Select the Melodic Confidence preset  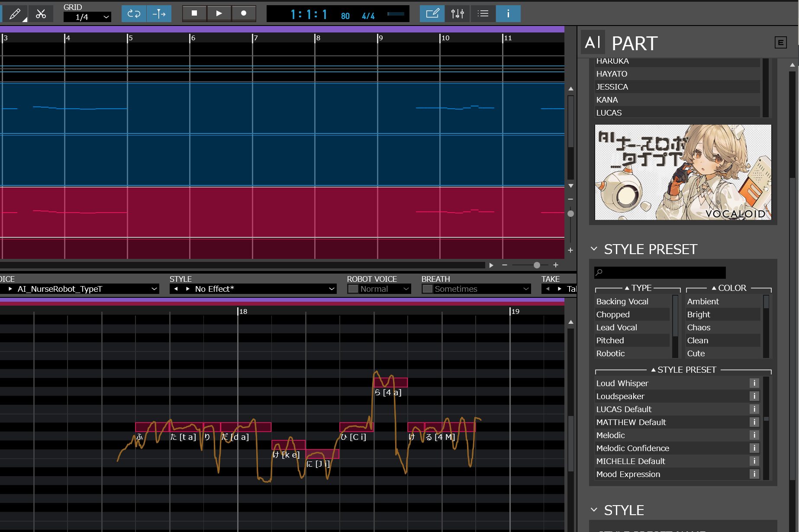tap(672, 448)
